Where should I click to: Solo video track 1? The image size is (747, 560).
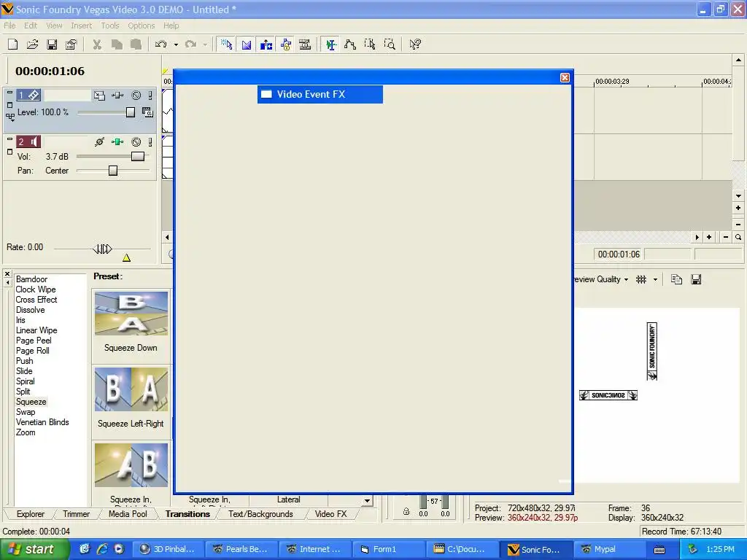150,96
